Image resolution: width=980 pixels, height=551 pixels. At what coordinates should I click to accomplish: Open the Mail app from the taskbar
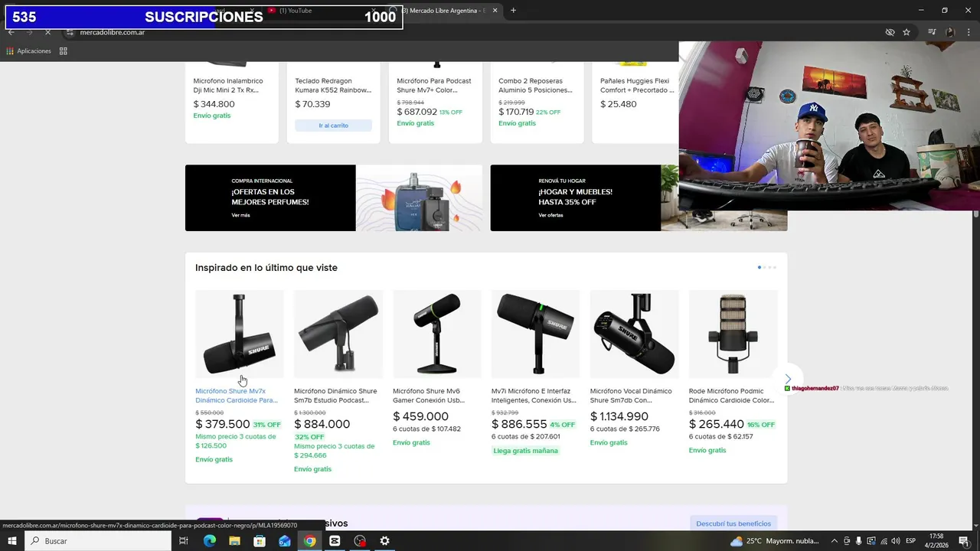coord(285,541)
